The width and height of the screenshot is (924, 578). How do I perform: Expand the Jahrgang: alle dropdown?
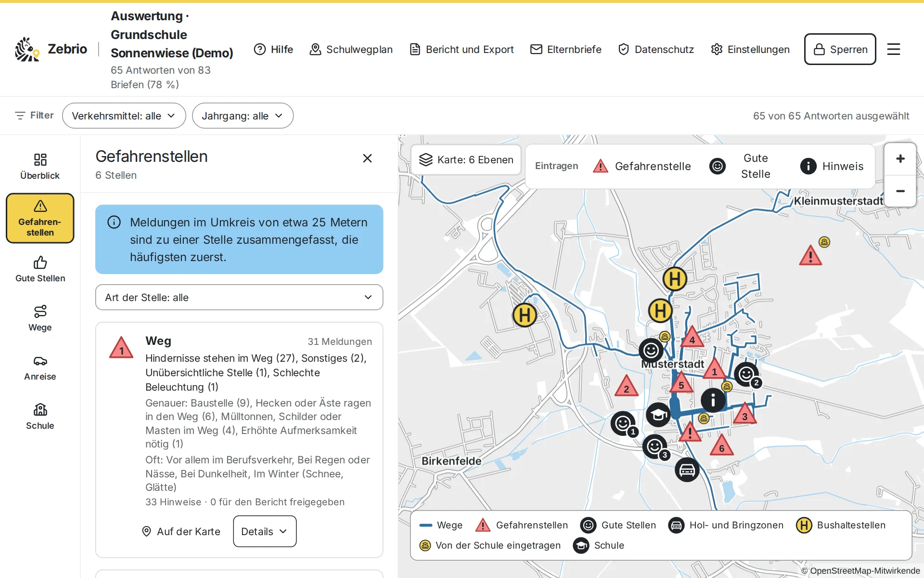[243, 116]
